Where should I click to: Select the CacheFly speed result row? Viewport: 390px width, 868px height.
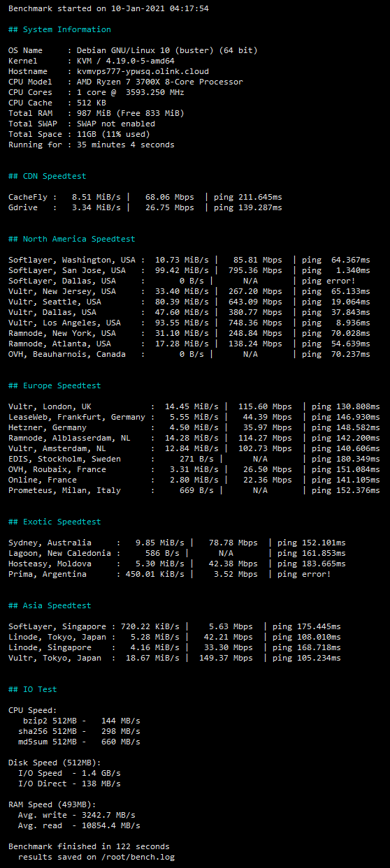[145, 197]
